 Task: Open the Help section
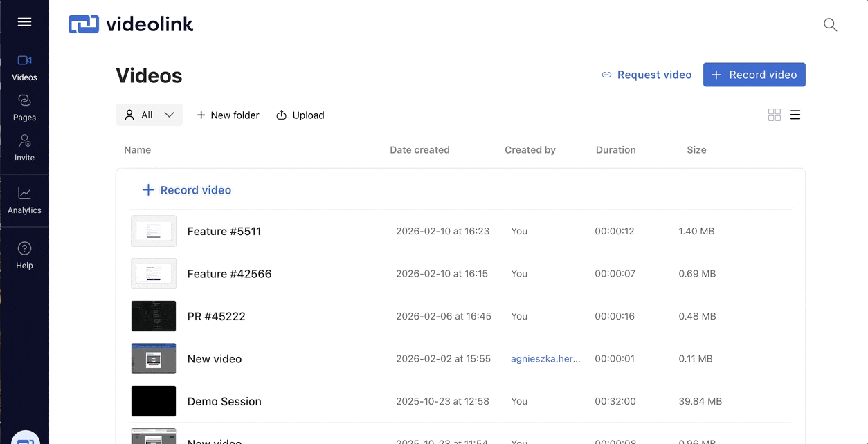[x=24, y=256]
